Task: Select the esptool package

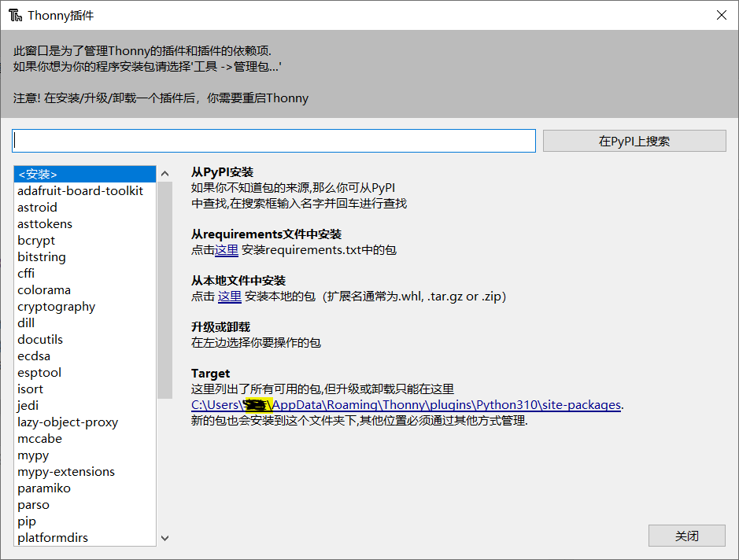Action: click(39, 372)
